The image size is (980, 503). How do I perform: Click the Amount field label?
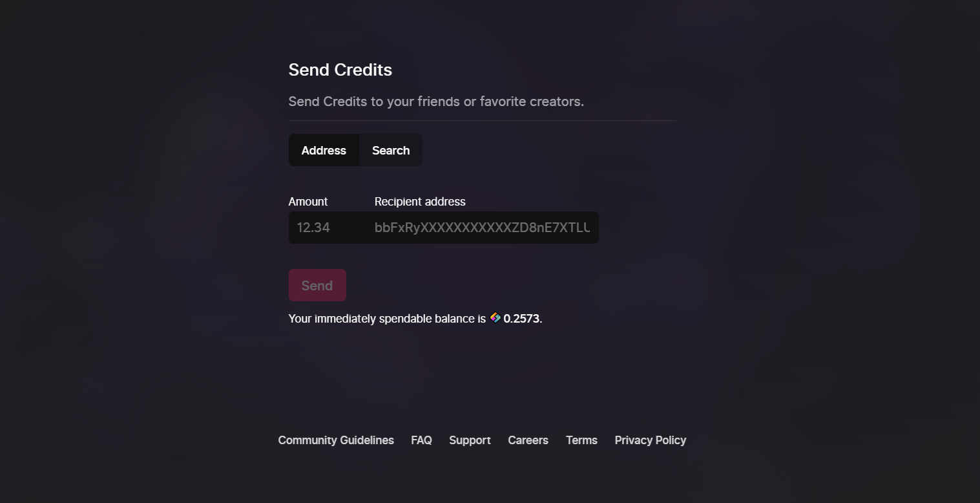click(x=308, y=202)
